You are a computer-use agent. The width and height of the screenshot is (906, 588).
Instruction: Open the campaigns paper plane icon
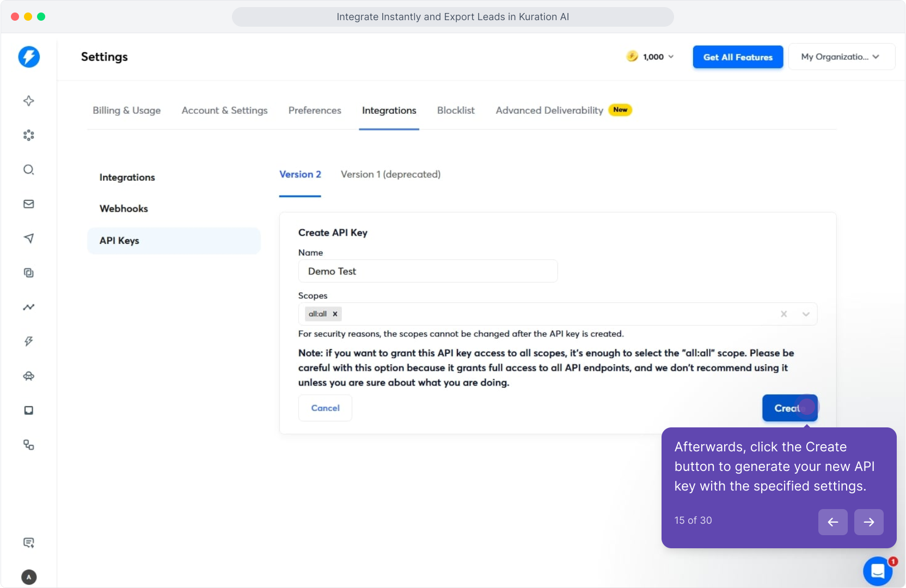(29, 238)
